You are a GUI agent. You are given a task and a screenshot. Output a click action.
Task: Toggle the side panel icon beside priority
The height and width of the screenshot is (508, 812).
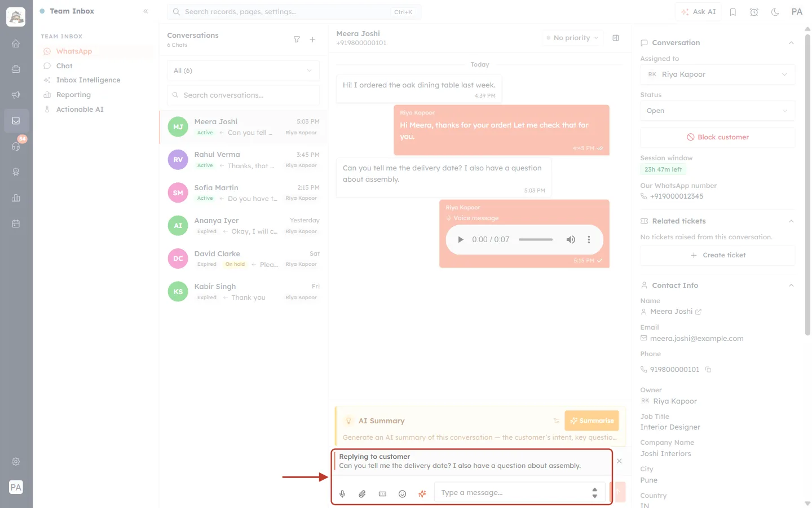(616, 38)
